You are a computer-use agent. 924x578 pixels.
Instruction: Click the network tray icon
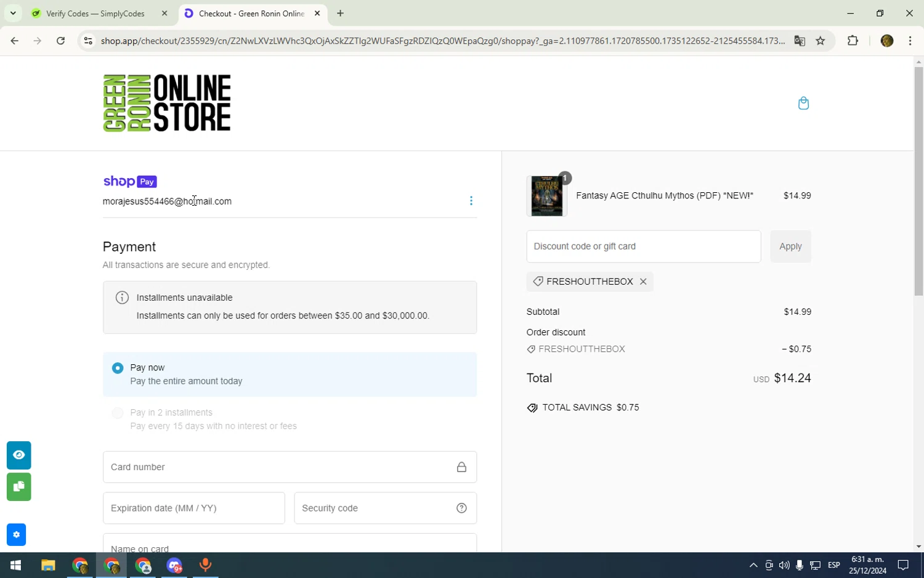[815, 565]
